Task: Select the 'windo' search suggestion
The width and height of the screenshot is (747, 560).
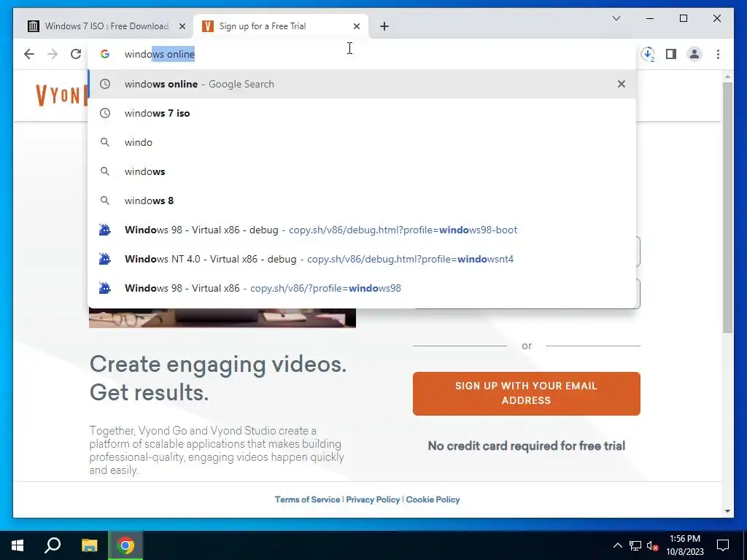Action: click(362, 142)
